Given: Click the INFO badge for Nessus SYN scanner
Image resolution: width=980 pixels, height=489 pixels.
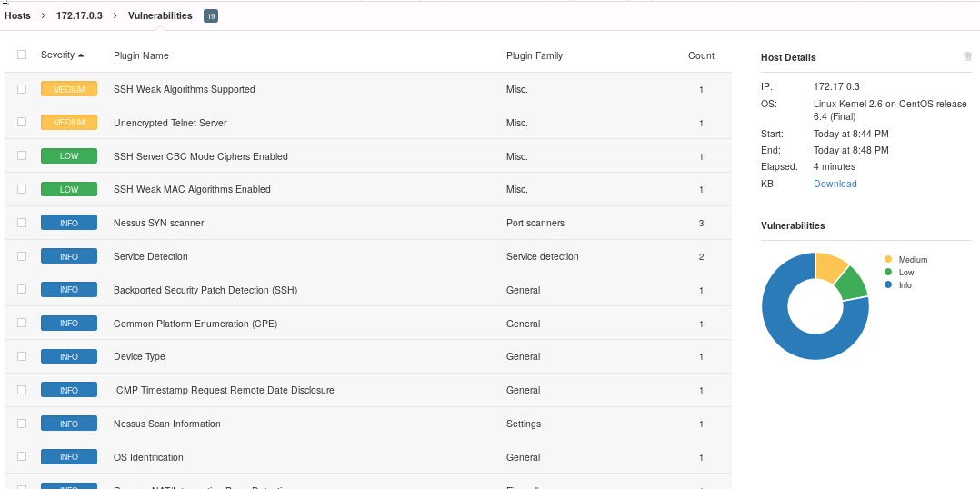Looking at the screenshot, I should (69, 223).
